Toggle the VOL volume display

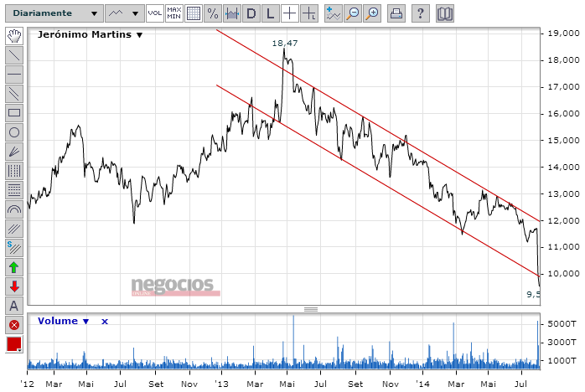155,13
